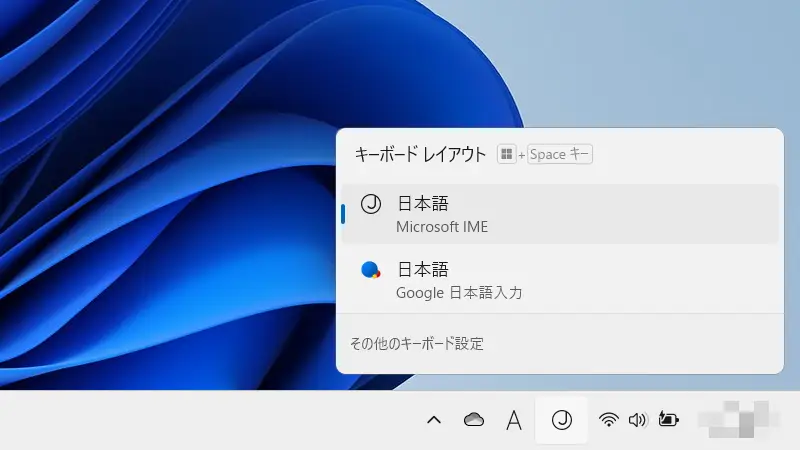Toggle IME input mode 'A' indicator
Viewport: 800px width, 450px height.
click(514, 420)
